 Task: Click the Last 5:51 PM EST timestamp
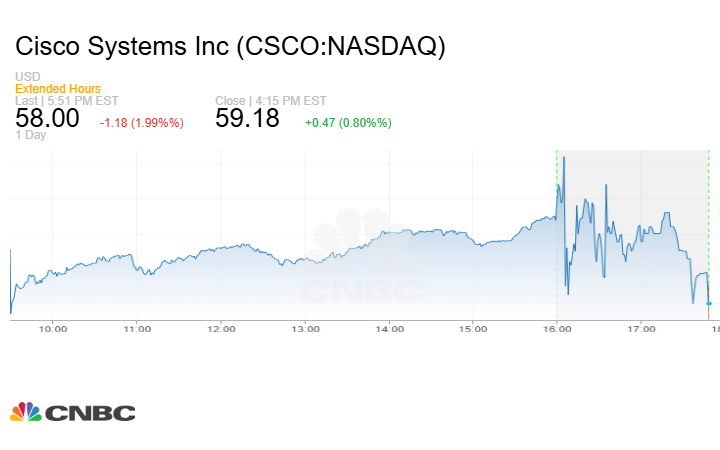click(x=65, y=100)
